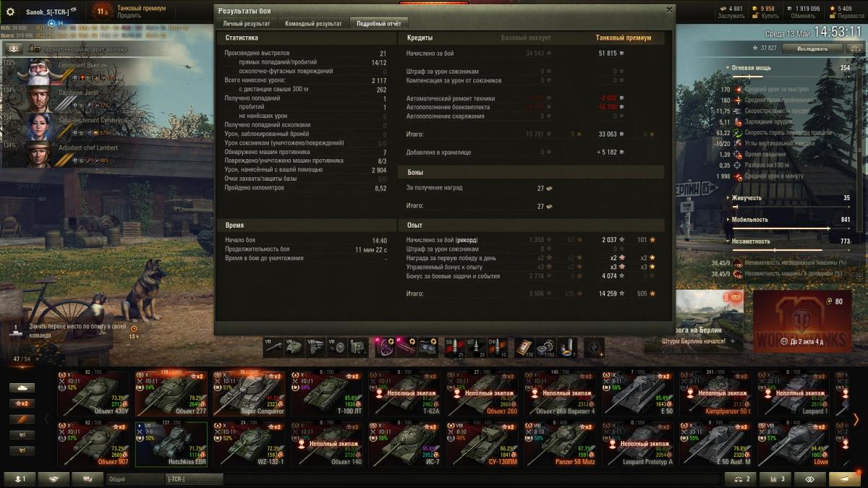Switch to Командный результат tab
This screenshot has width=868, height=488.
[x=313, y=23]
